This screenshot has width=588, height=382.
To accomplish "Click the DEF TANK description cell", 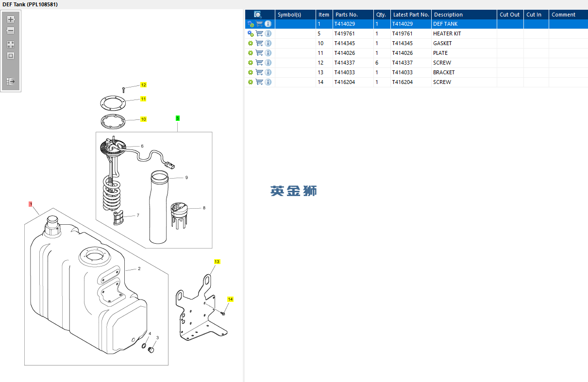I will click(x=464, y=24).
